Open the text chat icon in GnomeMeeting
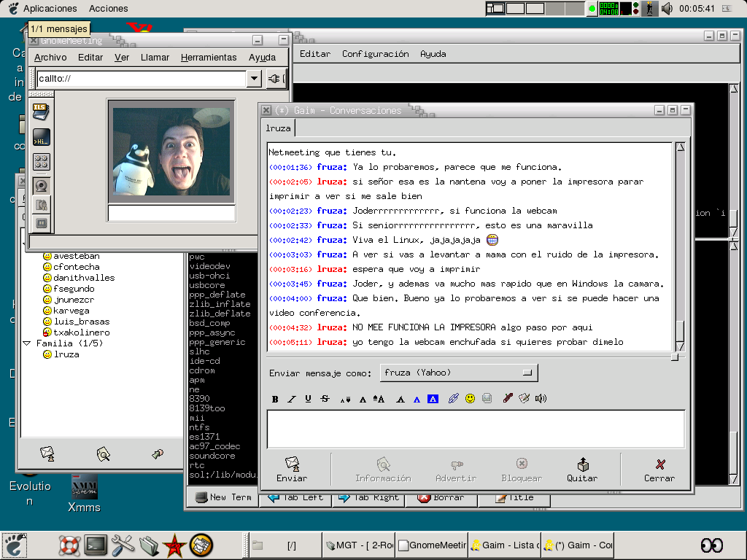Image resolution: width=747 pixels, height=560 pixels. point(41,138)
